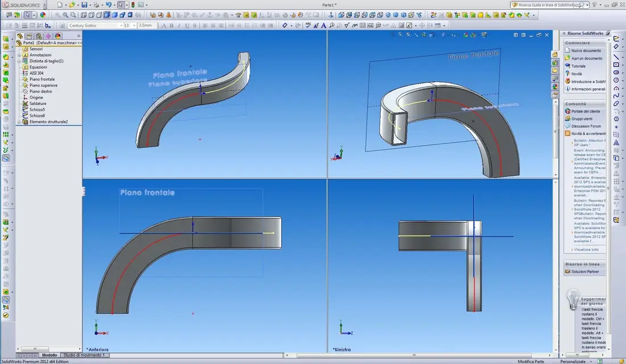The height and width of the screenshot is (364, 626).
Task: Open the Tutorials link
Action: pyautogui.click(x=578, y=66)
